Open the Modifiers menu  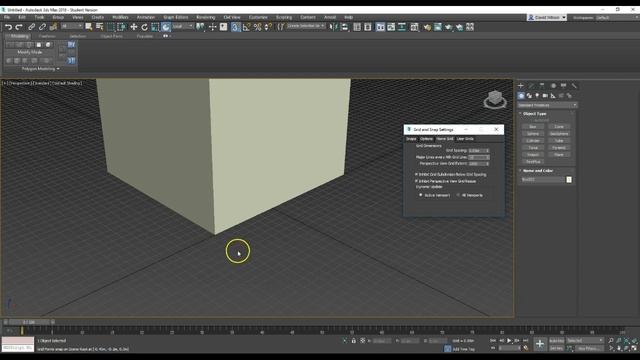[120, 18]
